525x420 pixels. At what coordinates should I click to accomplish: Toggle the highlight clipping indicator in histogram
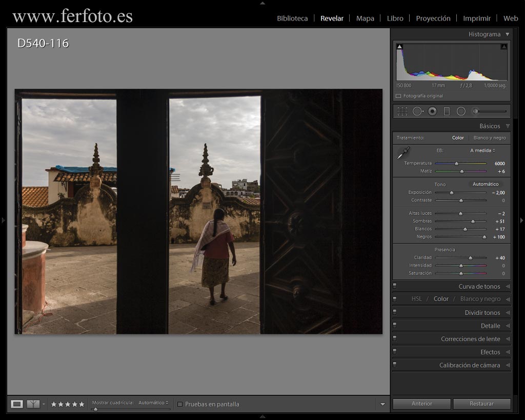pyautogui.click(x=503, y=47)
